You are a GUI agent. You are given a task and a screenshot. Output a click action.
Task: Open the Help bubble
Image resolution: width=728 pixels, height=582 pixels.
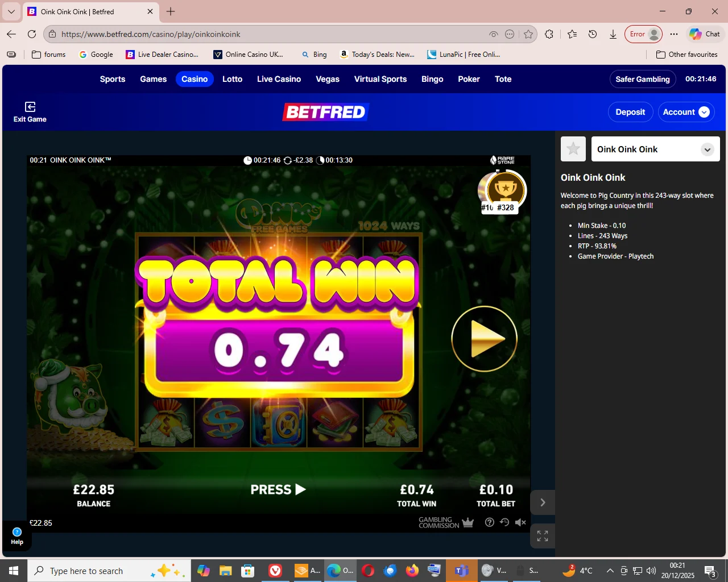pyautogui.click(x=17, y=536)
